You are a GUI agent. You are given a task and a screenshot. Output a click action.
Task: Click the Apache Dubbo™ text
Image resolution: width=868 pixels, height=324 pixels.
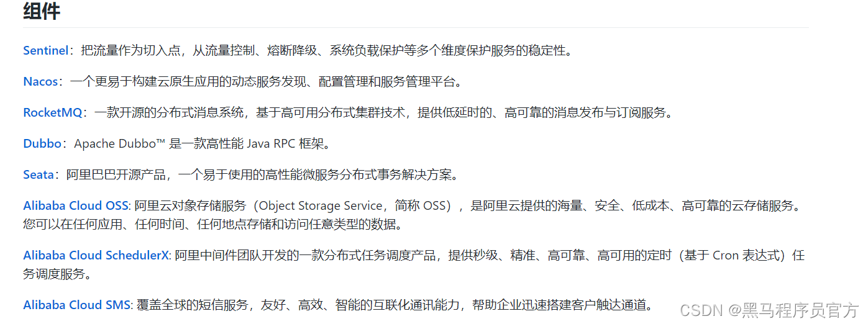[119, 144]
